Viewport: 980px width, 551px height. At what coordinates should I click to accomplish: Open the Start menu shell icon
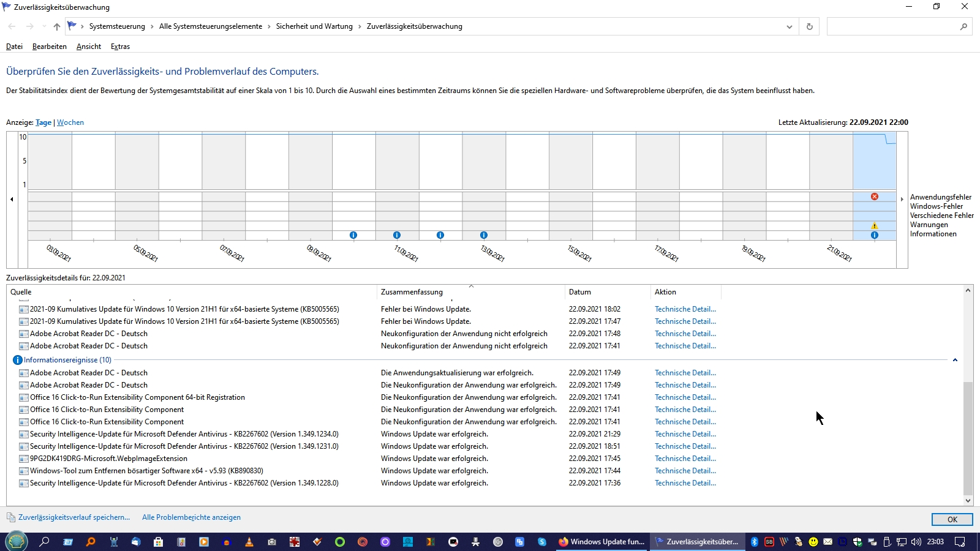click(x=17, y=542)
